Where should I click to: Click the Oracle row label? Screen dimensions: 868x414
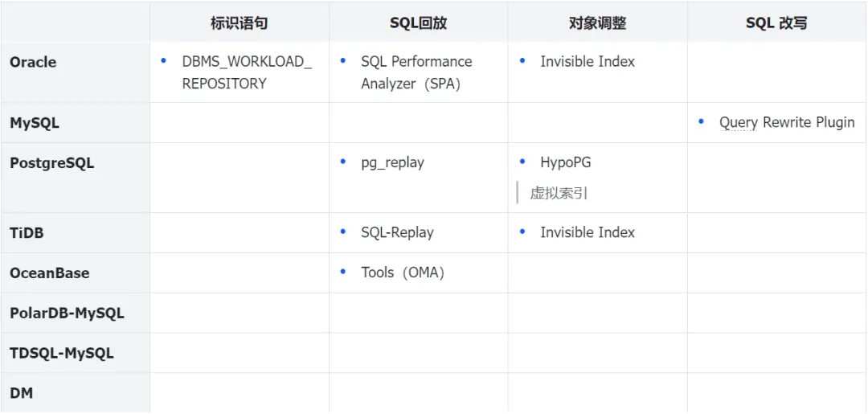tap(33, 62)
